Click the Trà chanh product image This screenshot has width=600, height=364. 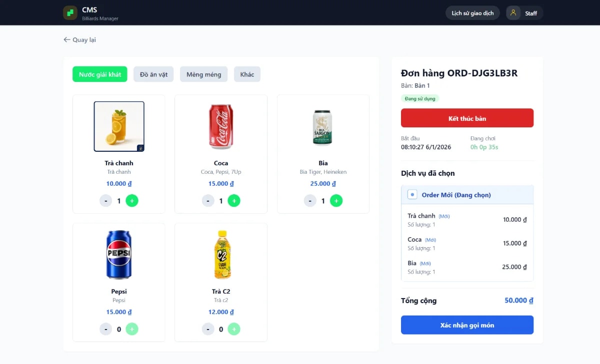point(119,126)
